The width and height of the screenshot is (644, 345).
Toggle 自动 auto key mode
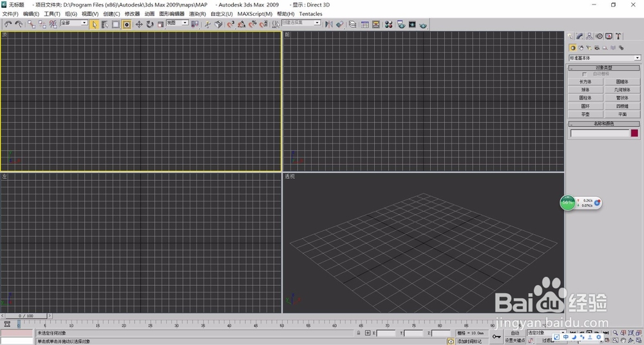[x=515, y=333]
